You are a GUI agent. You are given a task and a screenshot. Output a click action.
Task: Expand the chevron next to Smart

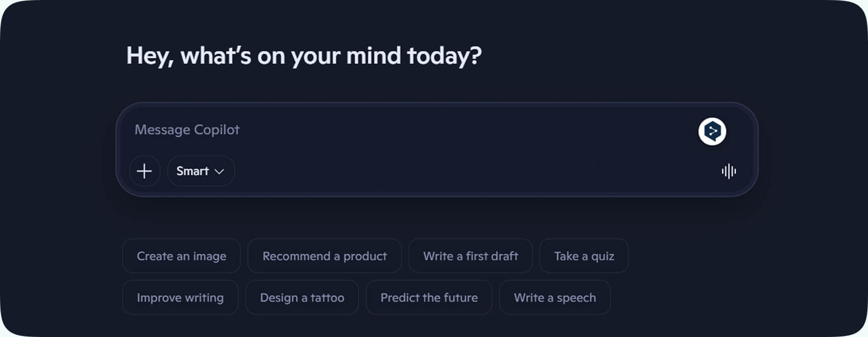219,172
